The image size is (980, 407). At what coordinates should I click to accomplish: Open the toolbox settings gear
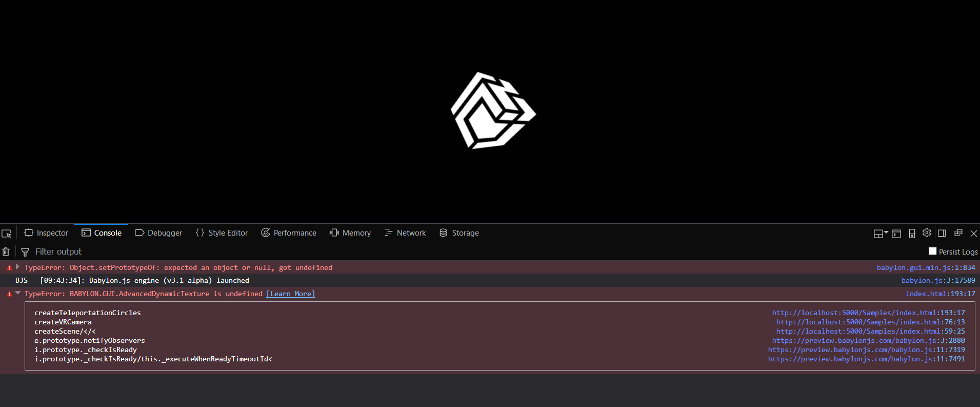tap(927, 233)
